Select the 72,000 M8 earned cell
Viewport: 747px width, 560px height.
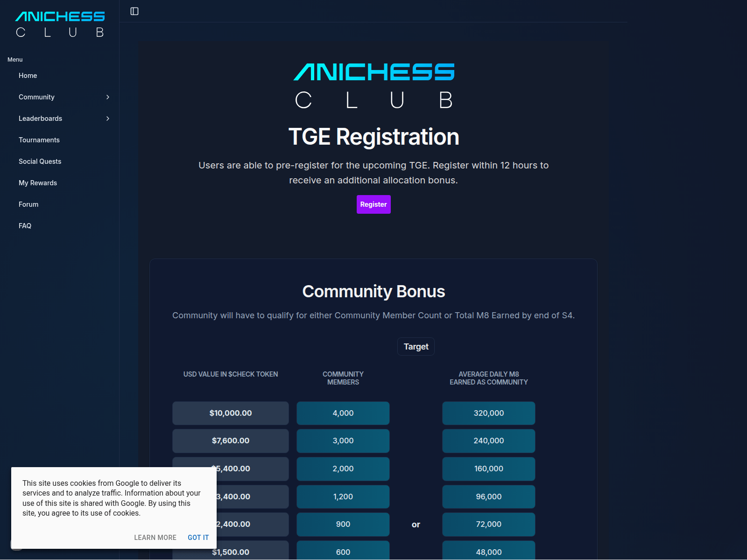[489, 525]
